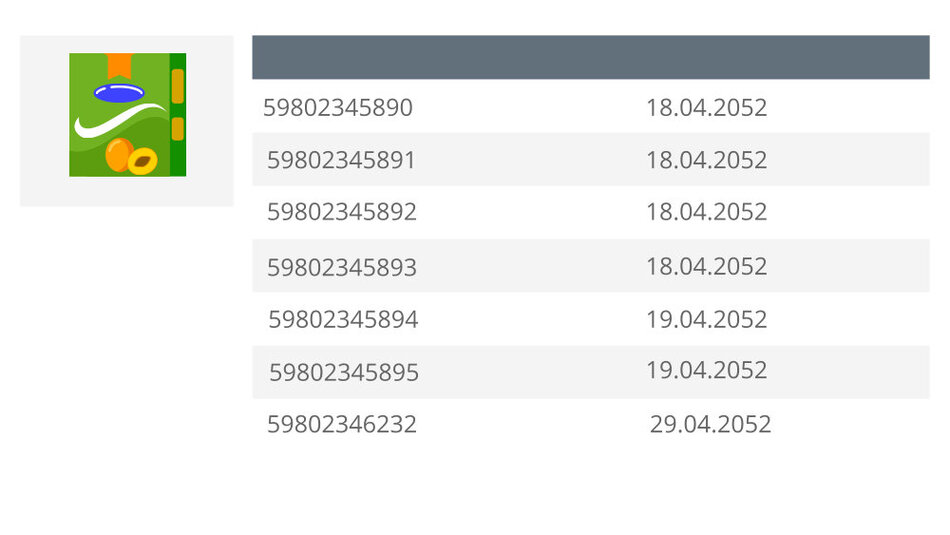Viewport: 950px width, 535px height.
Task: Click the 19.04.2052 date beside 59802345894
Action: coord(706,319)
